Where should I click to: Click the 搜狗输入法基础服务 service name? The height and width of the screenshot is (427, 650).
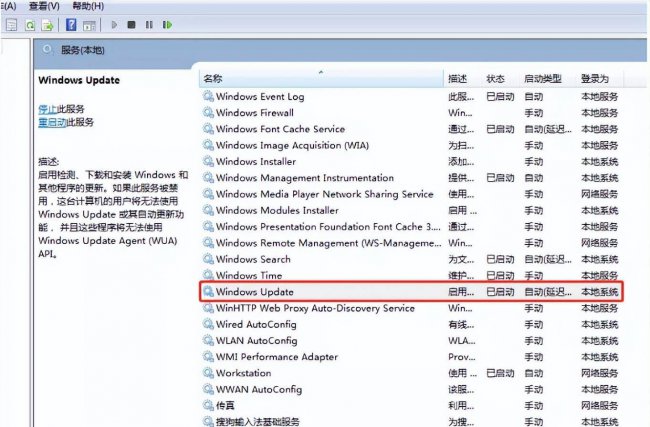tap(257, 422)
